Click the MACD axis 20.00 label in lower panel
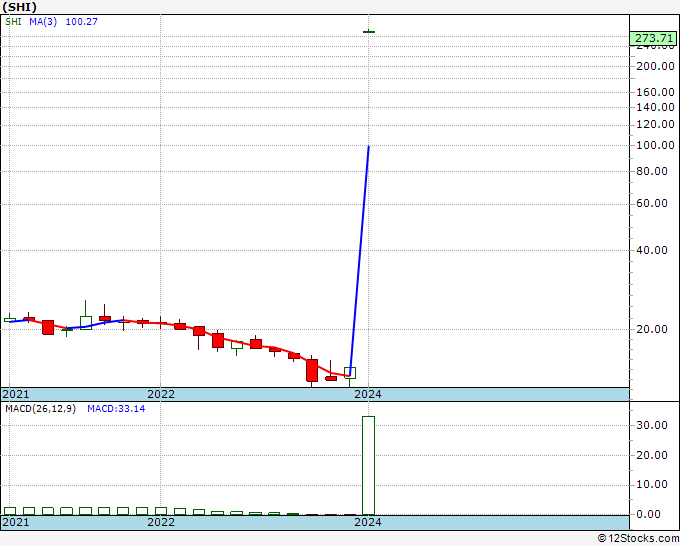Viewport: 680px width, 546px height. (652, 455)
